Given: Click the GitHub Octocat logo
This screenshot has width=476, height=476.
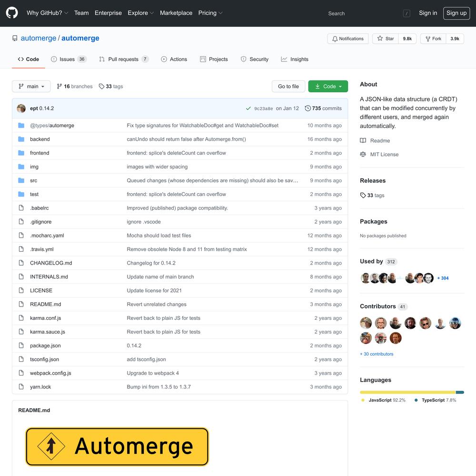Looking at the screenshot, I should pyautogui.click(x=12, y=13).
